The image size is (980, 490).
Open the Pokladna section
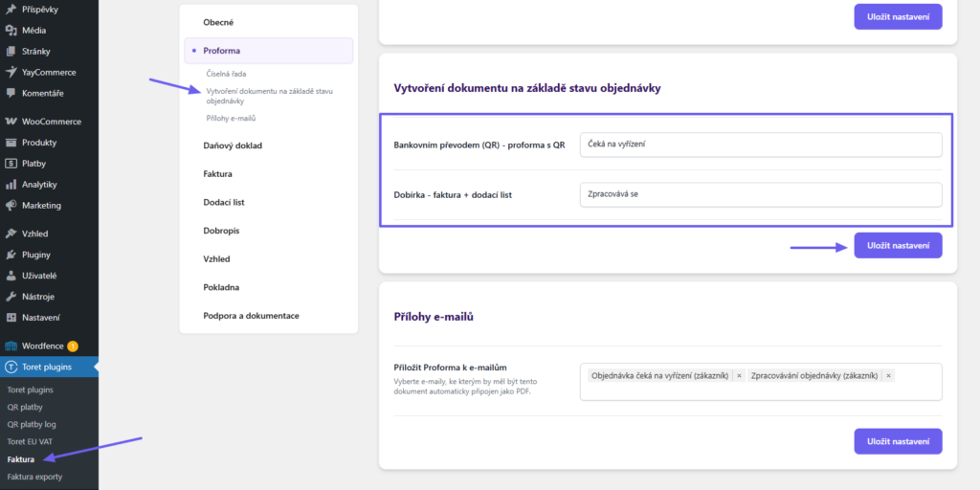[221, 287]
